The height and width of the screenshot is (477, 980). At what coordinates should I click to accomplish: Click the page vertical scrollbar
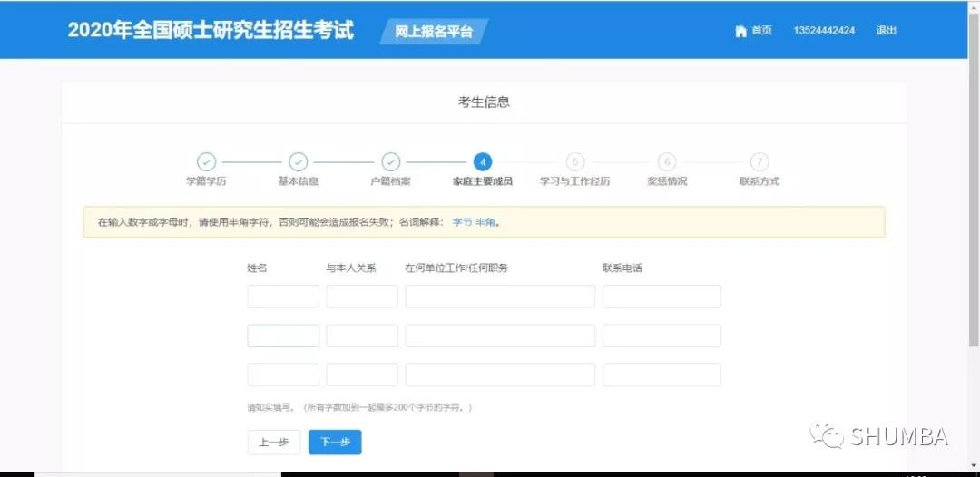tap(974, 175)
